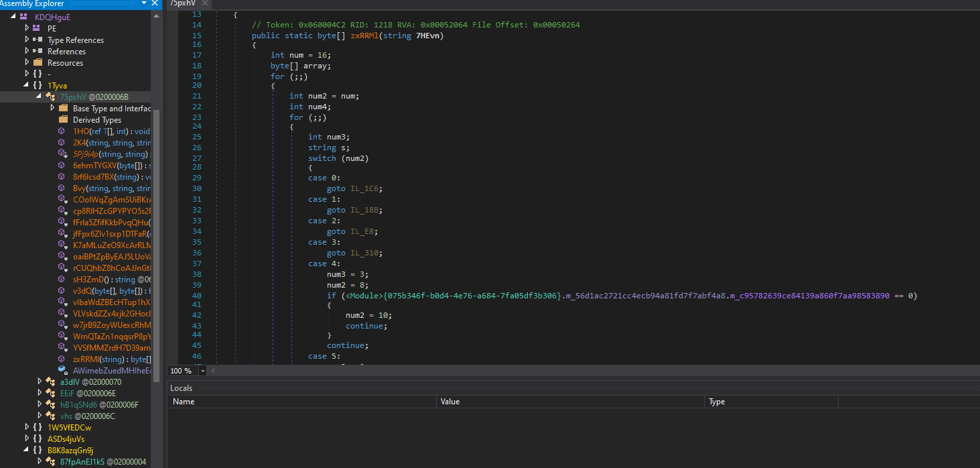Click the 1Tyva namespace braces icon
The width and height of the screenshot is (980, 468).
37,85
